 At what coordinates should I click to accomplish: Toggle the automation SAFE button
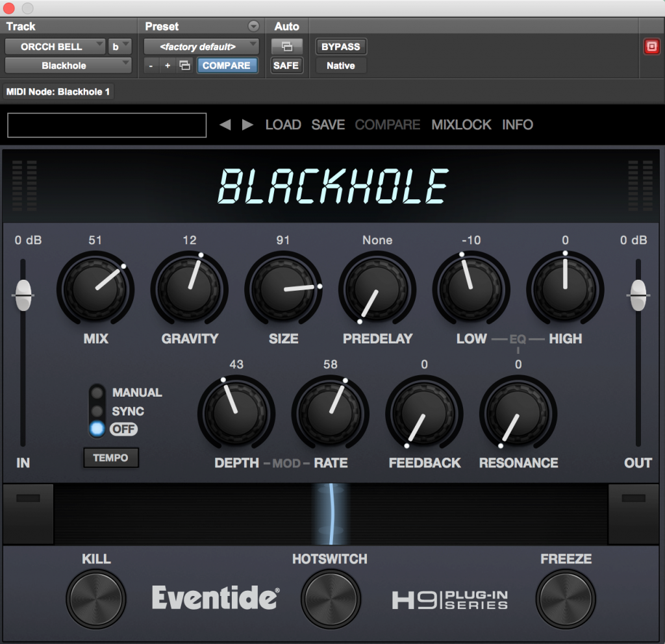click(x=286, y=66)
